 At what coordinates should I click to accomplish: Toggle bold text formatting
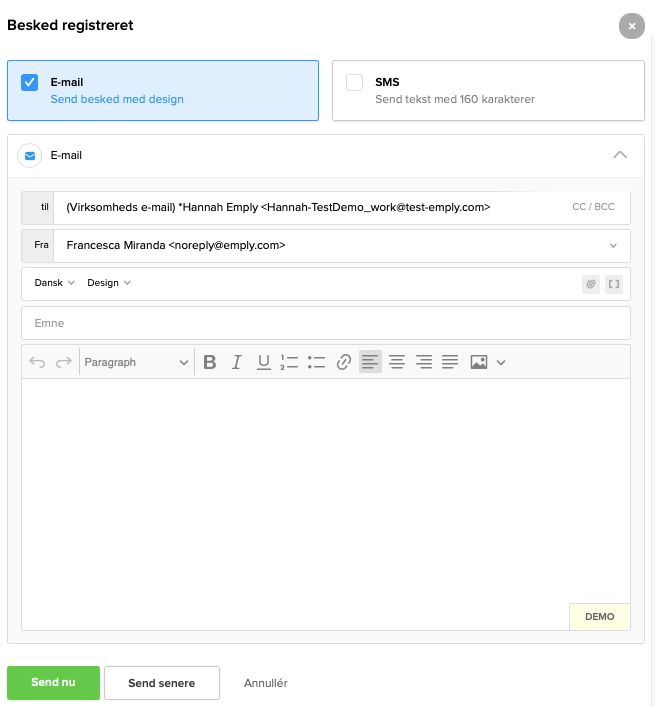tap(210, 362)
